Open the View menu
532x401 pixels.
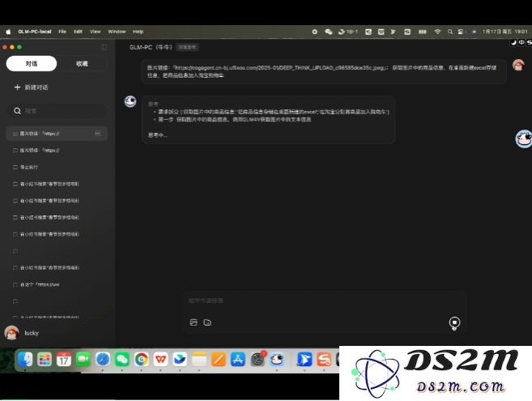95,32
